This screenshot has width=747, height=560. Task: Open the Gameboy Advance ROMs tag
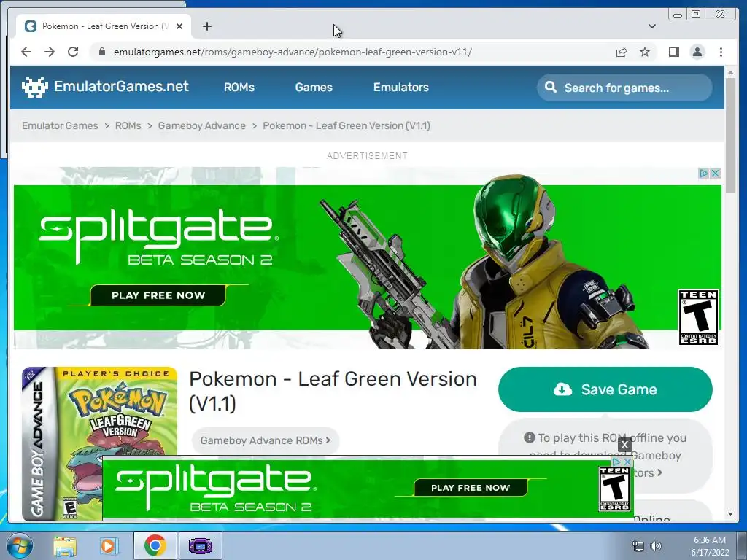click(266, 440)
